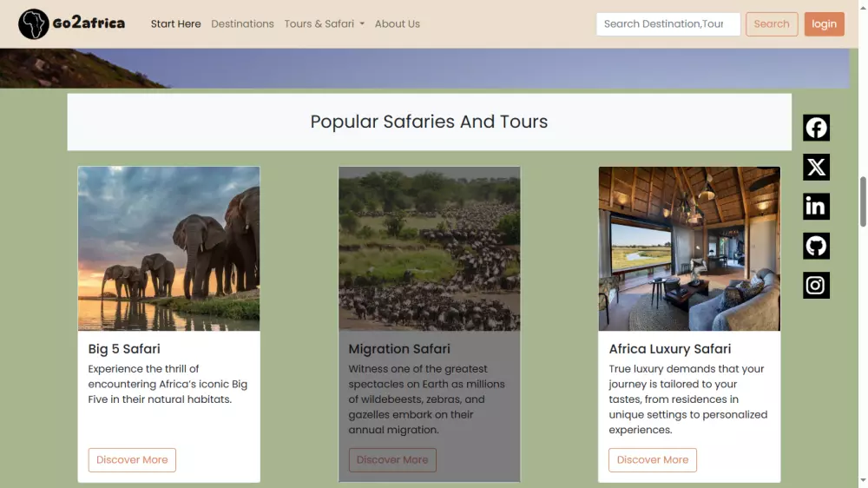Click the page vertical scrollbar thumb
Screen dimensions: 868x488
point(863,201)
